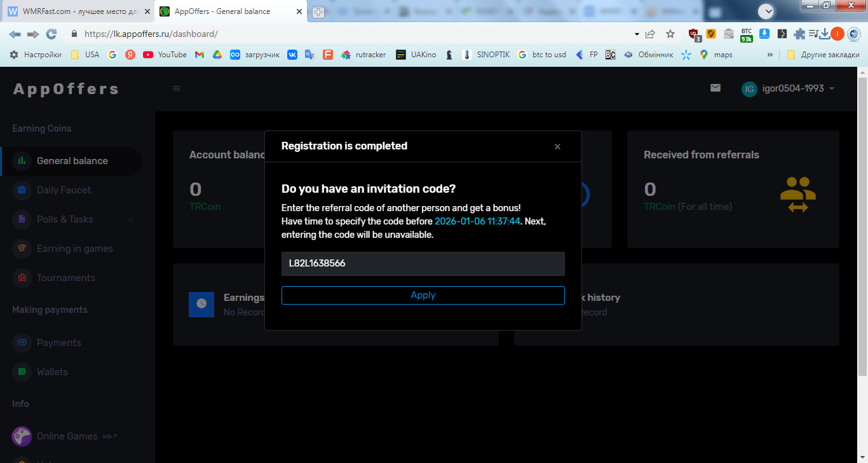
Task: Open the загрузчик bookmark
Action: [x=255, y=55]
